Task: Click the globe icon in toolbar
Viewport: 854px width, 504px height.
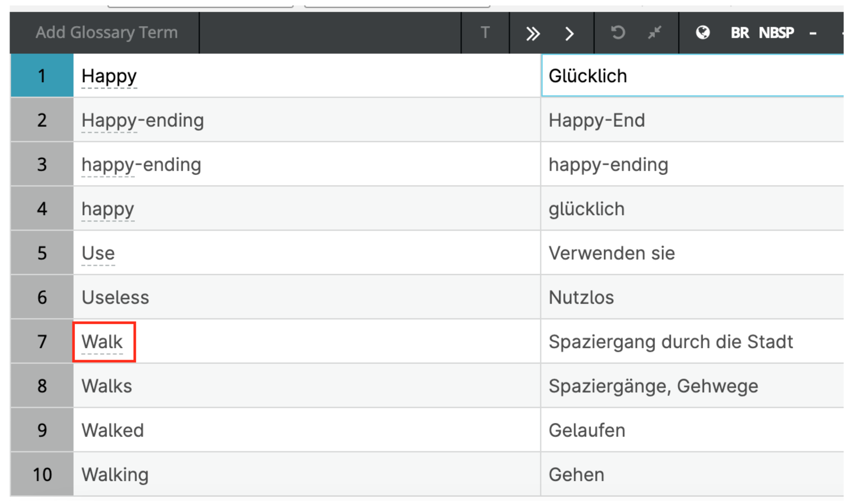Action: click(702, 33)
